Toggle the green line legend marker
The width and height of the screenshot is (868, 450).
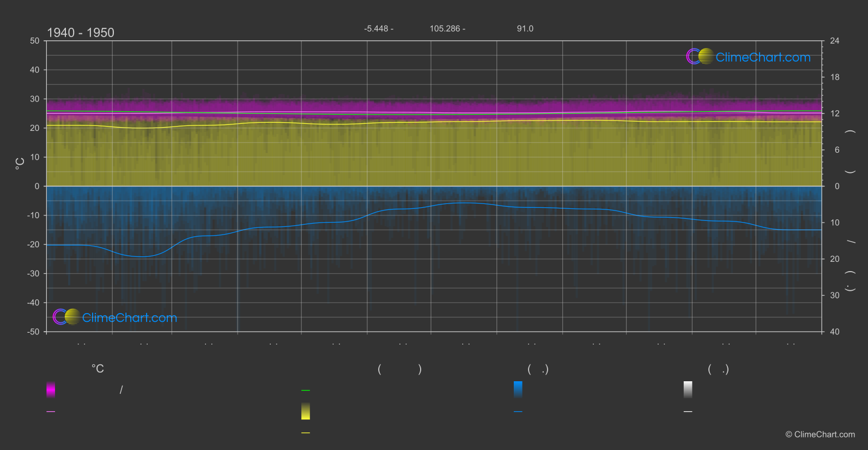(306, 390)
